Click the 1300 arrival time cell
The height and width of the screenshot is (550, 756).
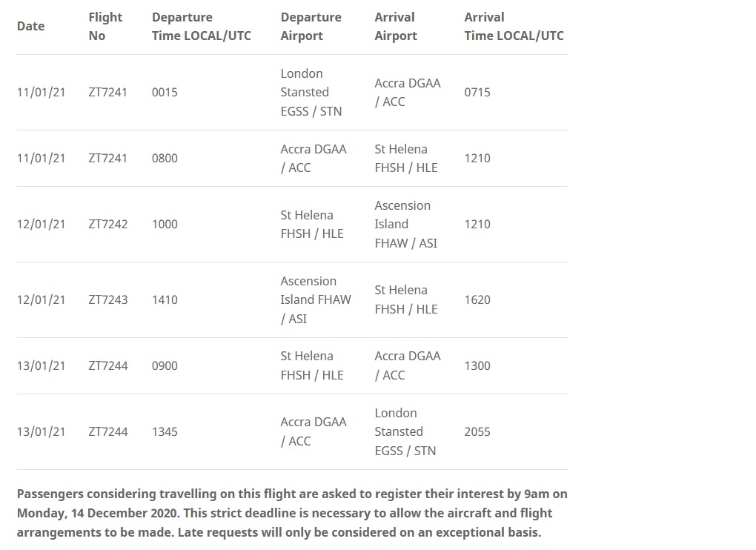(477, 366)
